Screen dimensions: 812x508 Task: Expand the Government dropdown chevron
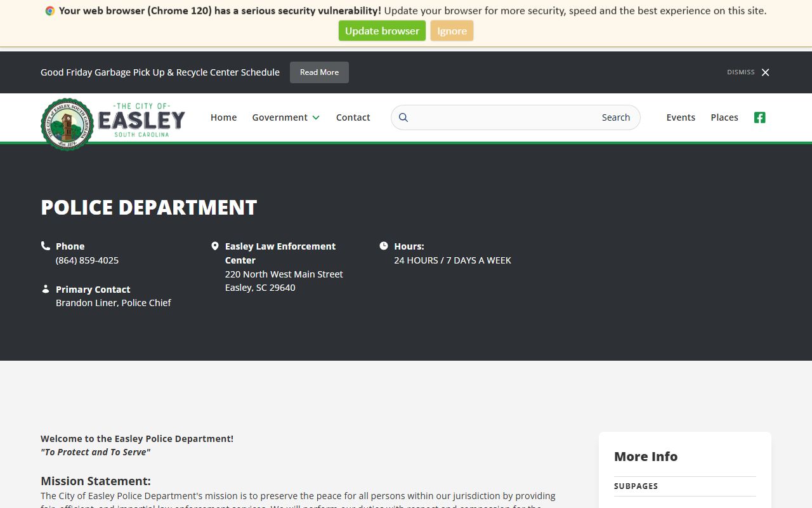pos(316,117)
